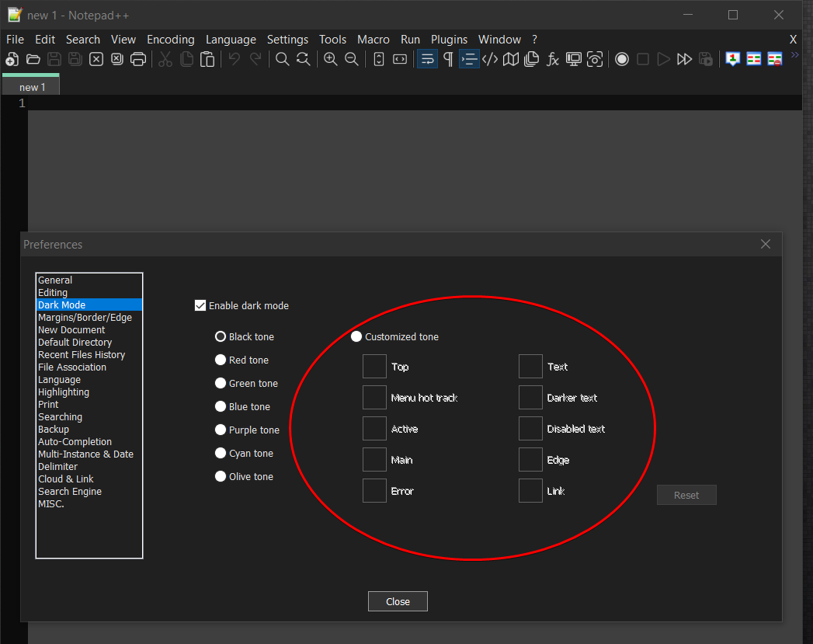Click the Zoom in toolbar icon
Image resolution: width=813 pixels, height=644 pixels.
tap(331, 59)
